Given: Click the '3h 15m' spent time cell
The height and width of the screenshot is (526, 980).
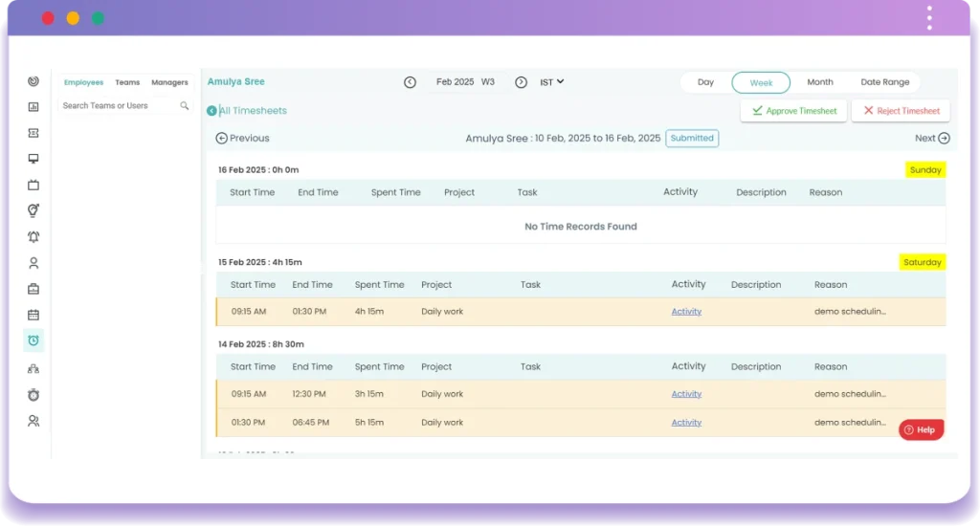Looking at the screenshot, I should tap(369, 394).
